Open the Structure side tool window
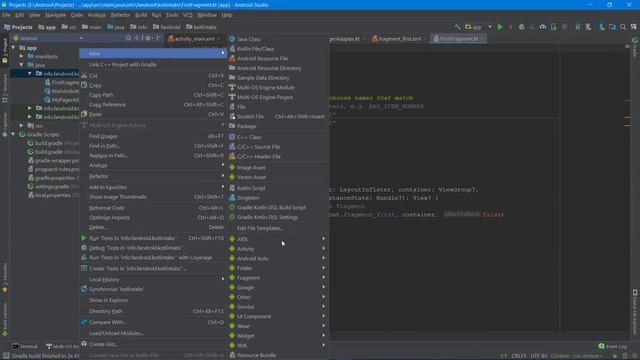Screen dimensions: 640x360 [5, 89]
